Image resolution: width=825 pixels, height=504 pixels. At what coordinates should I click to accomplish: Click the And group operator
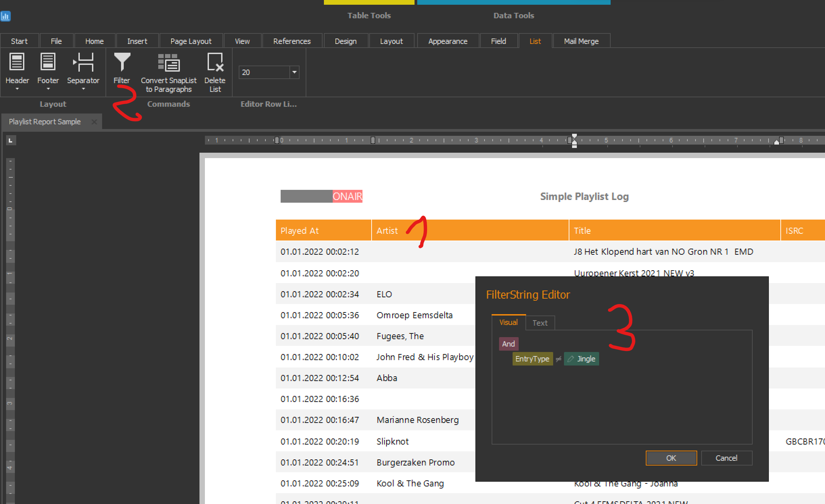[508, 344]
